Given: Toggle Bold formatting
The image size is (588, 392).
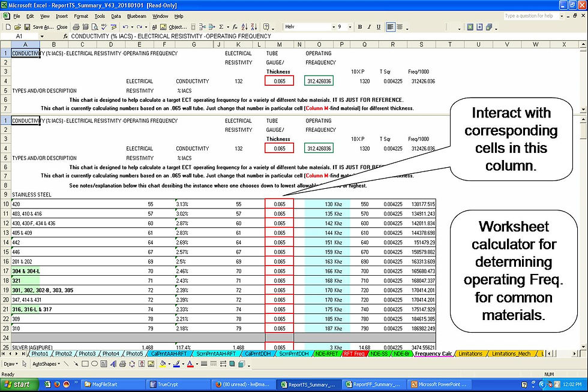Looking at the screenshot, I should (x=359, y=27).
